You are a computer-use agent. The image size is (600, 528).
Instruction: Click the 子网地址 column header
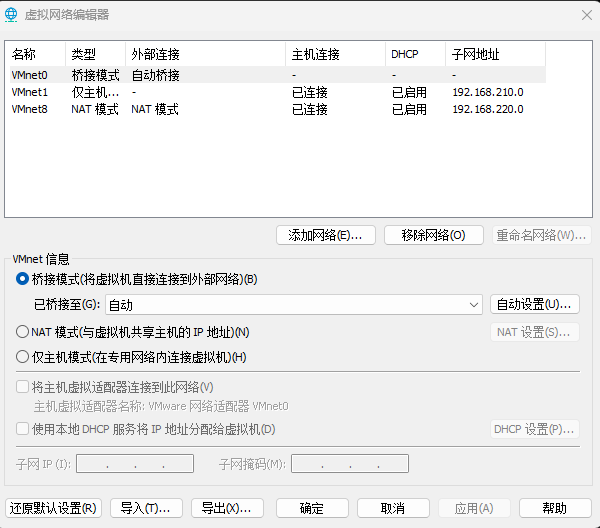point(496,54)
